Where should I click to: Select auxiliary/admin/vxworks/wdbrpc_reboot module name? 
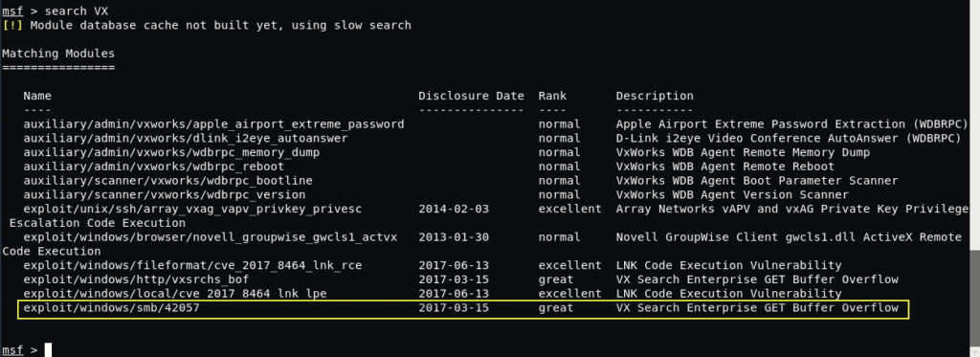tap(154, 167)
